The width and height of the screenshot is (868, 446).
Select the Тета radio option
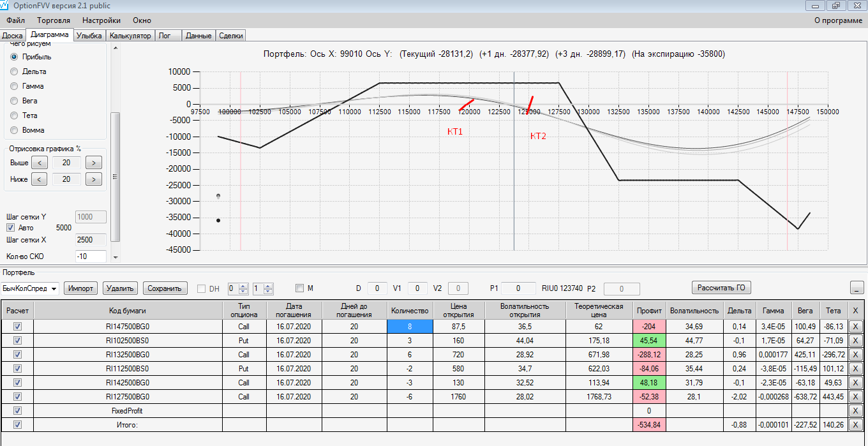click(14, 115)
